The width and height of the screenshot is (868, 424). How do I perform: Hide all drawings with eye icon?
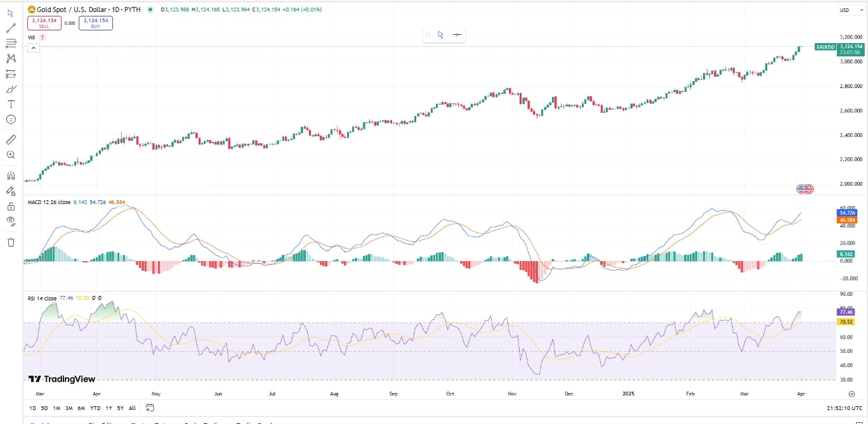coord(11,221)
